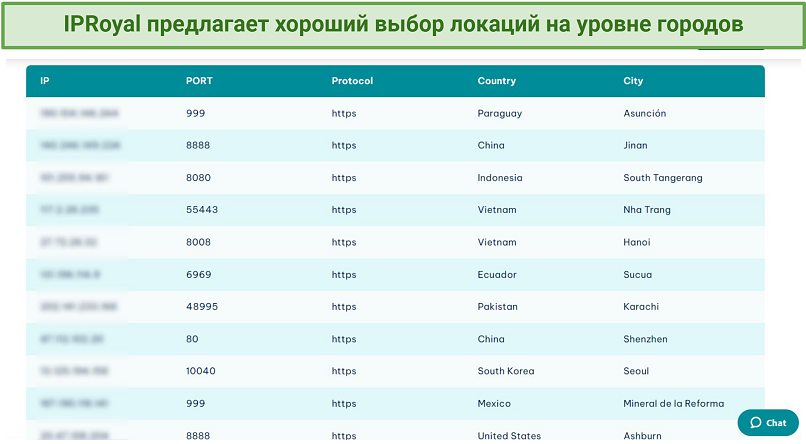Click https protocol in Seoul row
The image size is (806, 444).
pos(344,371)
